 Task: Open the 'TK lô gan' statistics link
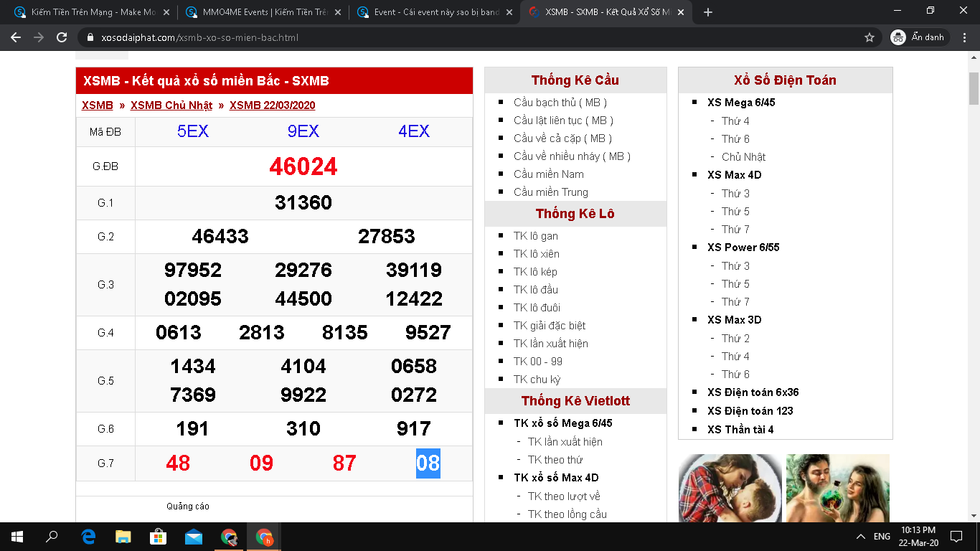(x=536, y=236)
